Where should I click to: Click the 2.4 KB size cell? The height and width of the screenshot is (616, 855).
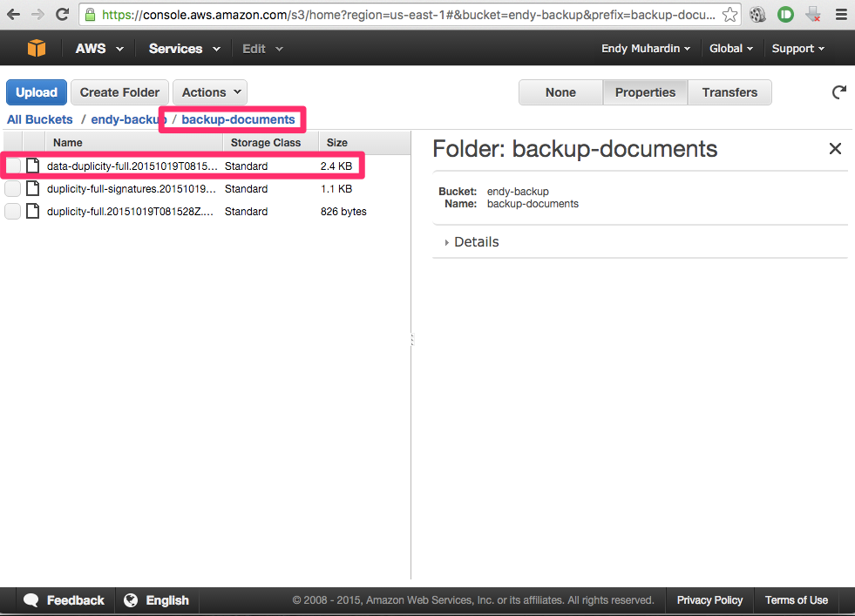click(336, 166)
